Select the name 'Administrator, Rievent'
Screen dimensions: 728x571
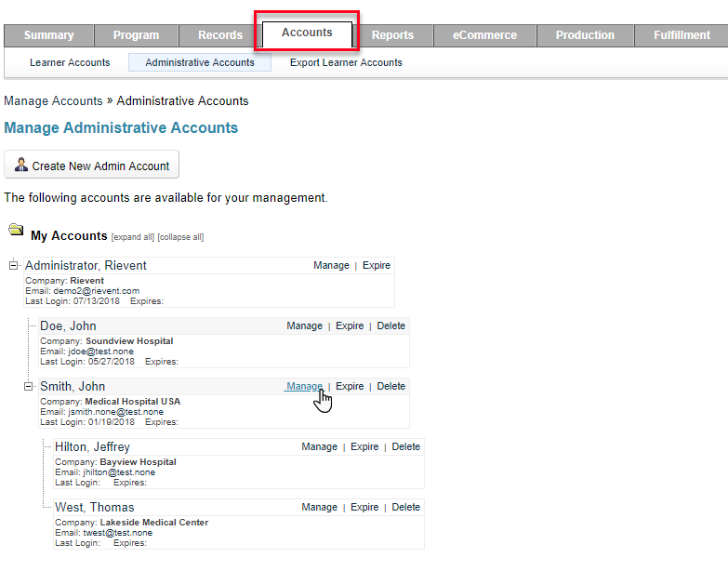coord(86,266)
